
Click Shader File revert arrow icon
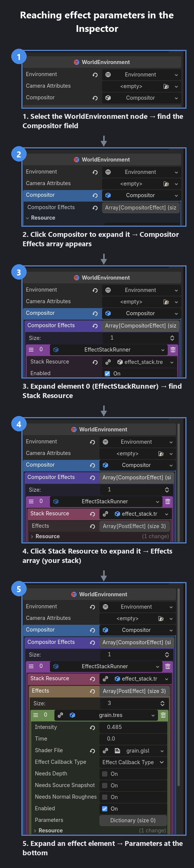point(92,751)
